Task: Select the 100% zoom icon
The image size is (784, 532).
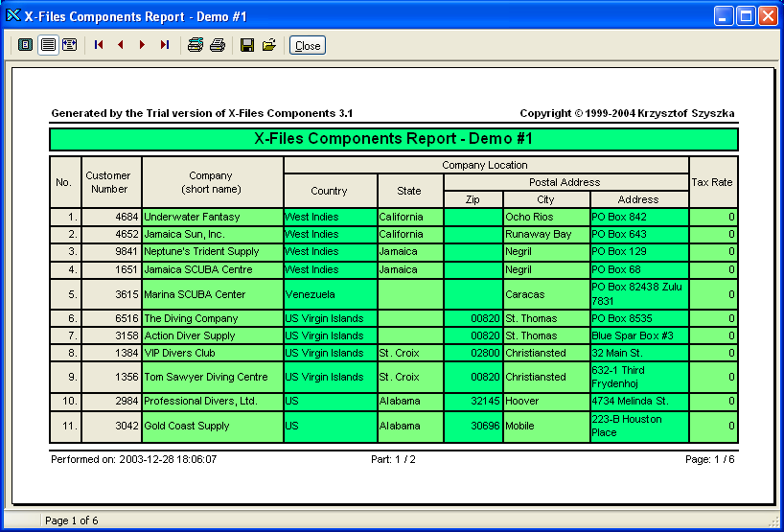Action: pyautogui.click(x=47, y=45)
